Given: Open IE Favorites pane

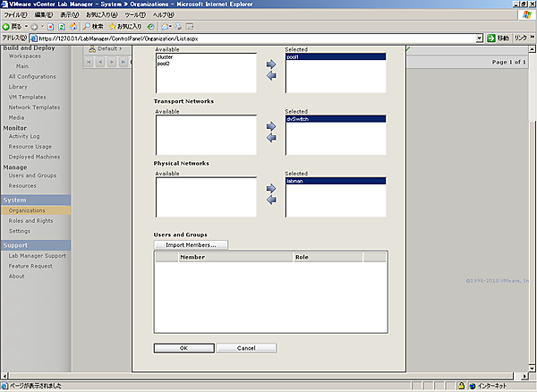Looking at the screenshot, I should [x=125, y=27].
